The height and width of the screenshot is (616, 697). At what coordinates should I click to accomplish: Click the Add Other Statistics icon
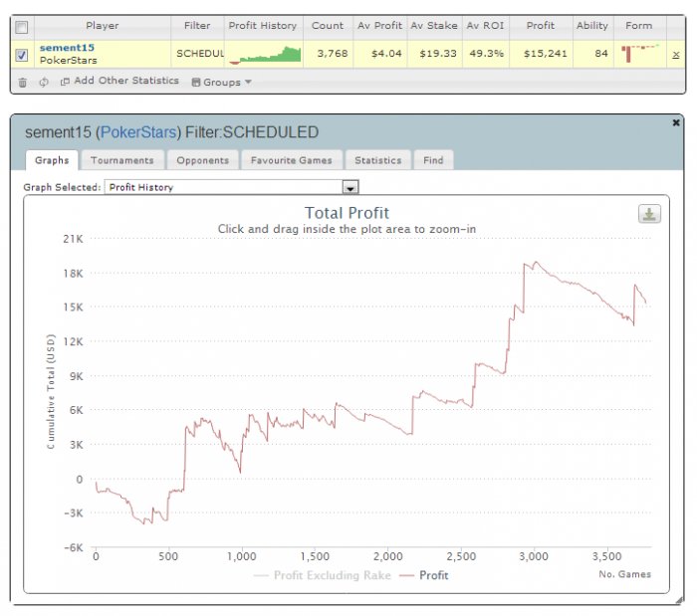click(x=65, y=82)
